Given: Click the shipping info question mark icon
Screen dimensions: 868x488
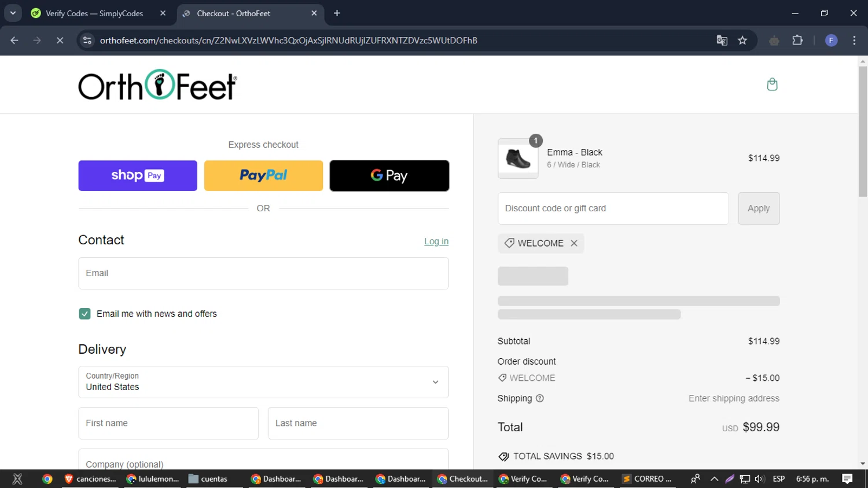Looking at the screenshot, I should click(x=540, y=398).
